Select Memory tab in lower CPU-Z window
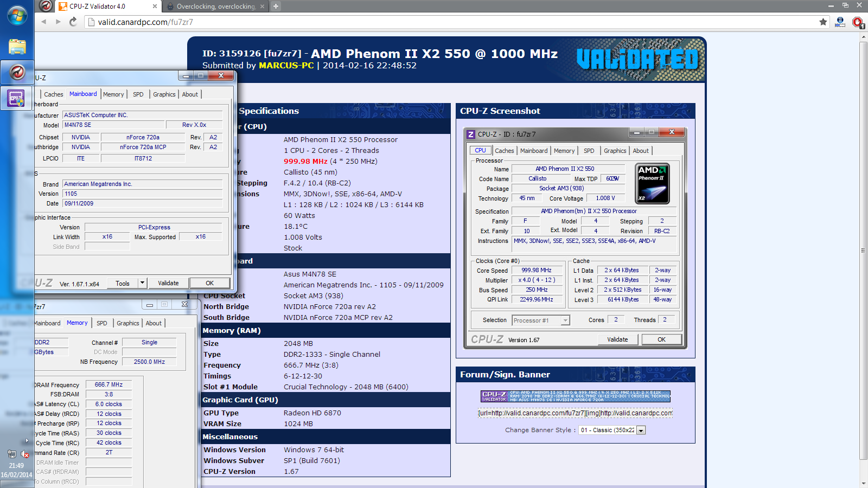The image size is (868, 488). (x=77, y=323)
